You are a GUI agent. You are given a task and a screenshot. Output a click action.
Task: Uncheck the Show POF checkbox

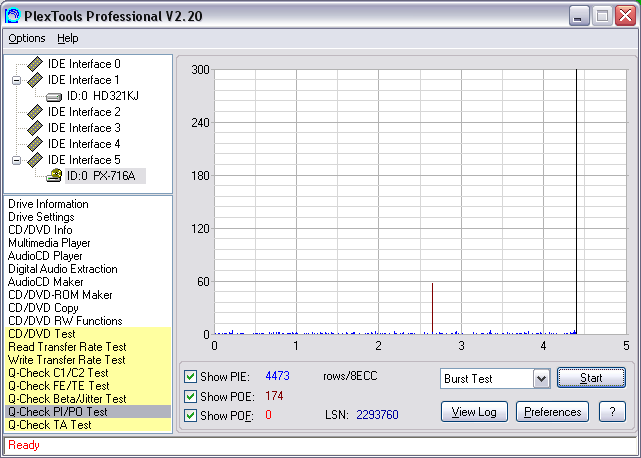(190, 415)
